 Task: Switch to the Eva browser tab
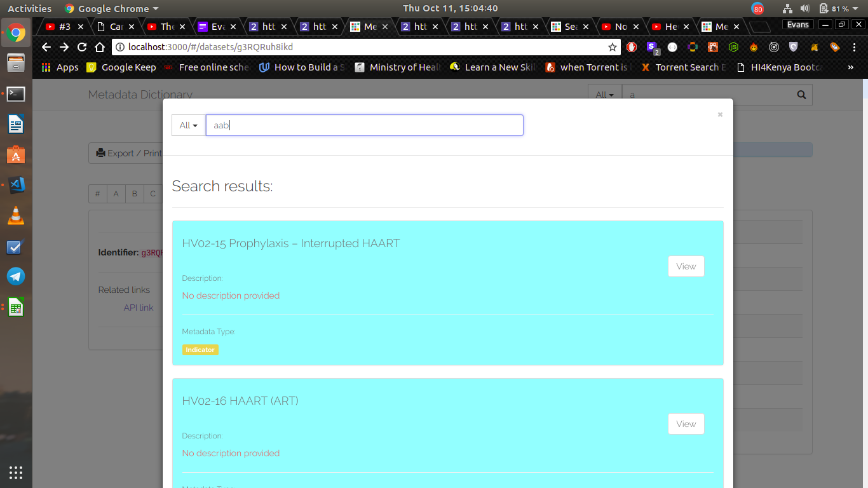click(x=217, y=27)
